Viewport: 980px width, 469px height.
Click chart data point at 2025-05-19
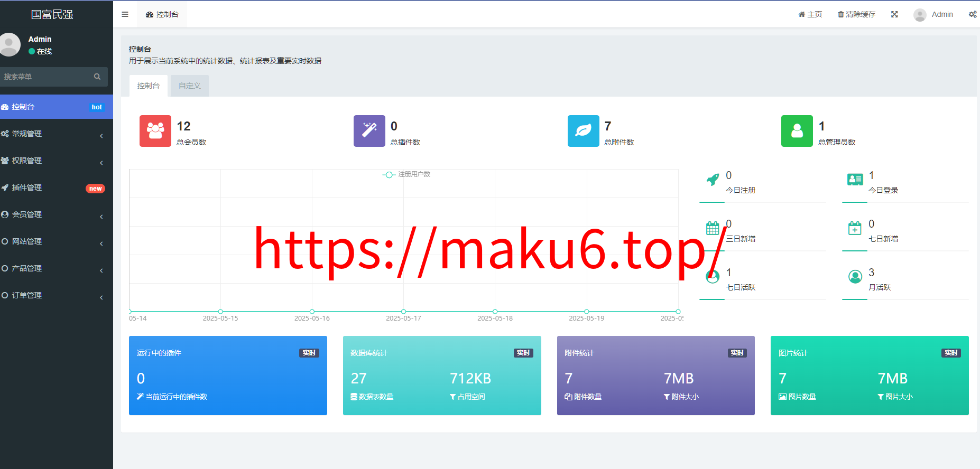tap(587, 312)
